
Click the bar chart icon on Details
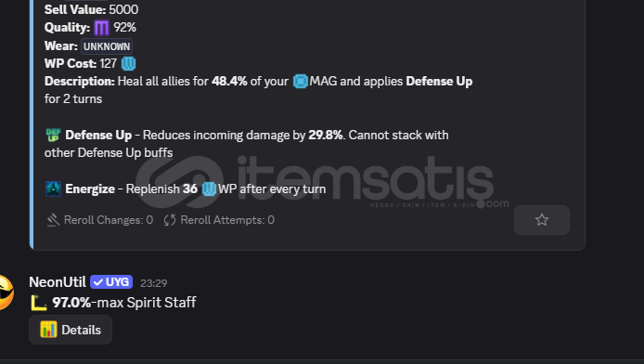pyautogui.click(x=48, y=330)
